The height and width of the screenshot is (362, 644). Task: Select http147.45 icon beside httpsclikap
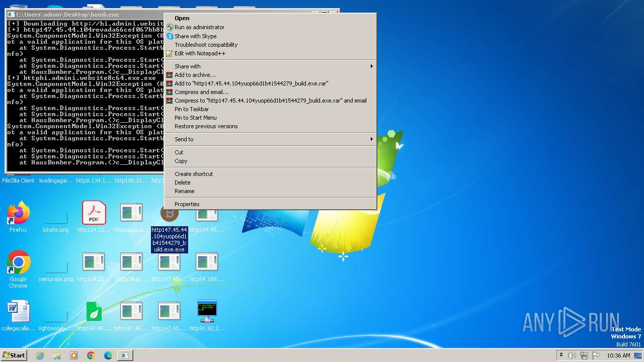coord(170,266)
